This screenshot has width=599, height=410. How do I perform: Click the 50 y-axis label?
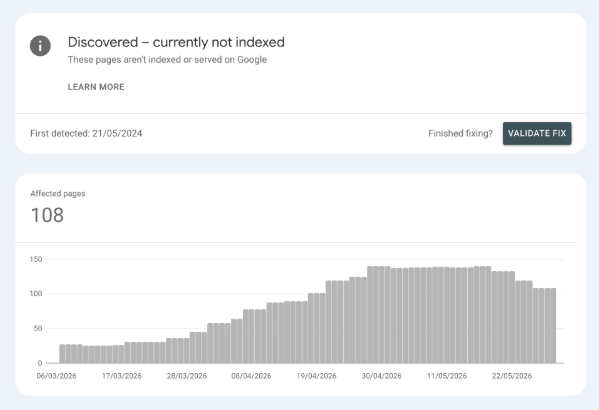coord(38,329)
